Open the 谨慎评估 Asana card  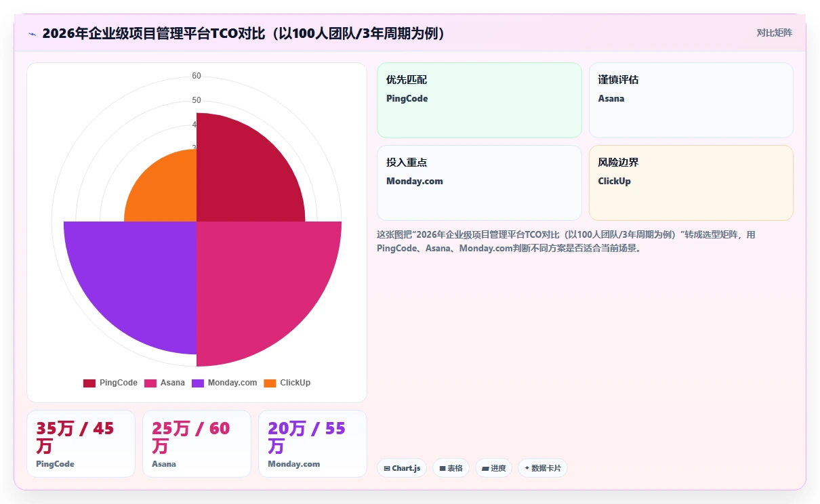point(691,100)
